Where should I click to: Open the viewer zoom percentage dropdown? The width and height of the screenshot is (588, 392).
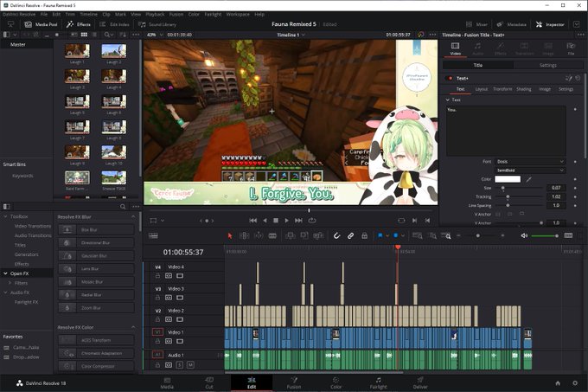coord(156,35)
